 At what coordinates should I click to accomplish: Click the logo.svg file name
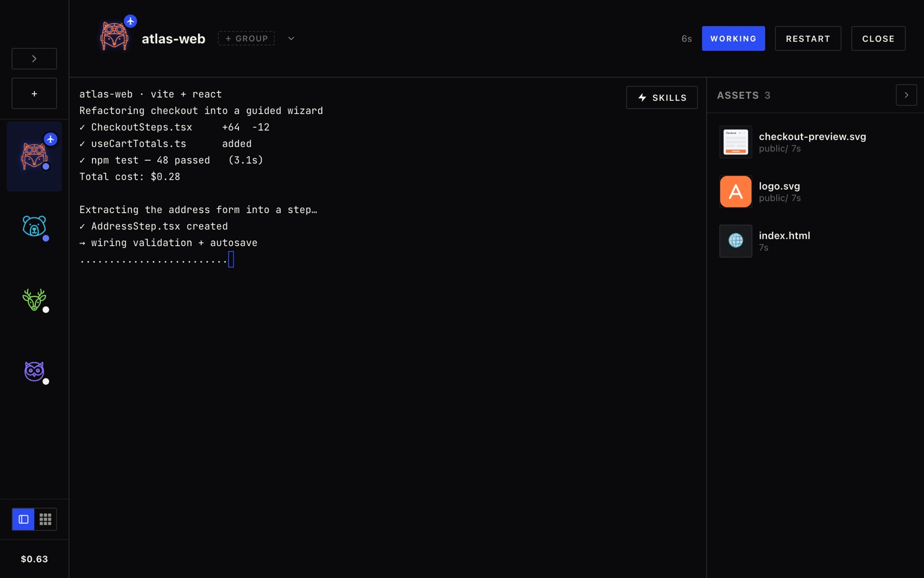pos(780,186)
